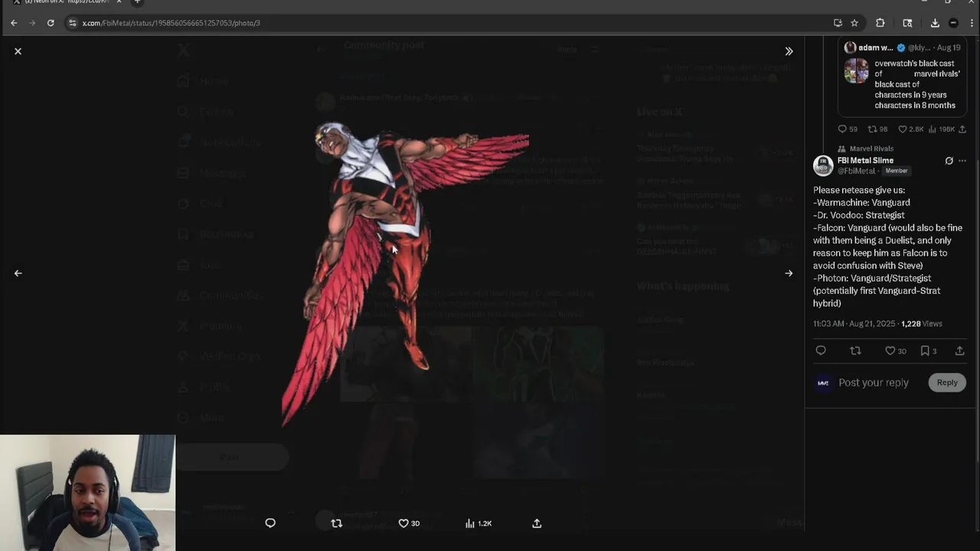
Task: Close the Neon on X browser tab
Action: [x=119, y=2]
